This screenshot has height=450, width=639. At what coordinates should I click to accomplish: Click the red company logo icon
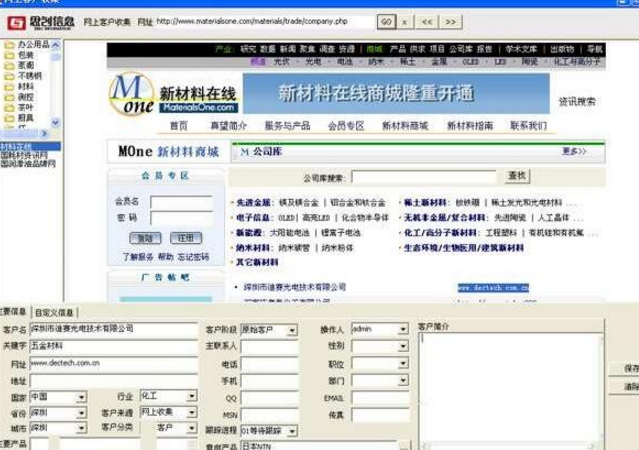point(16,21)
